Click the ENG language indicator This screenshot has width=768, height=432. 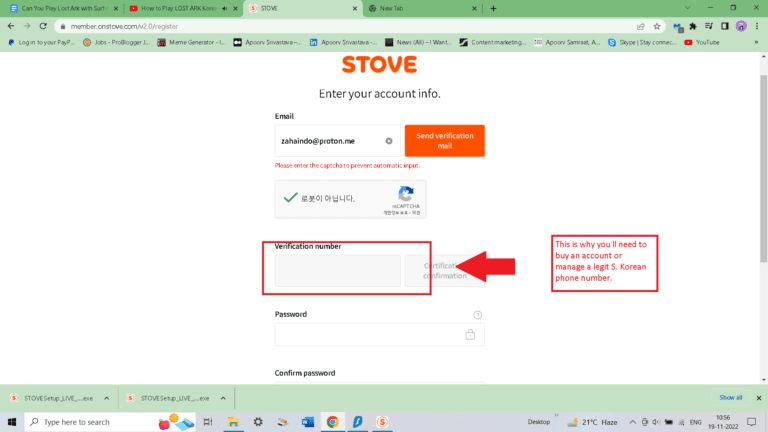696,422
